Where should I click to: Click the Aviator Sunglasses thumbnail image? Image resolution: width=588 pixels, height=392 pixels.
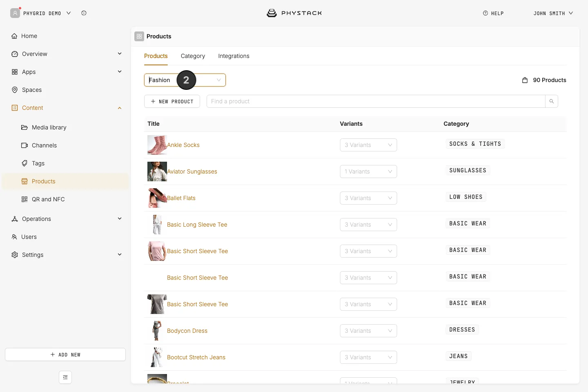point(157,171)
